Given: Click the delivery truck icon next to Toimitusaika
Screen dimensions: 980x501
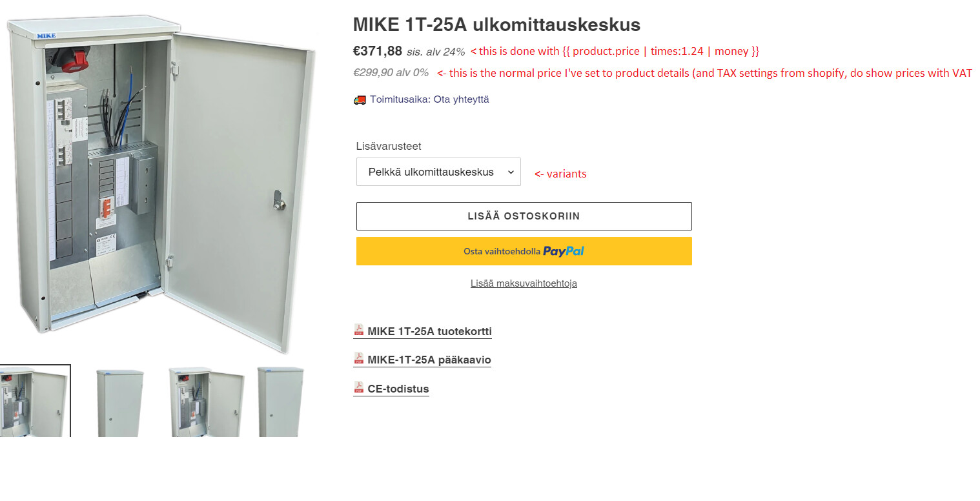Looking at the screenshot, I should [x=360, y=99].
